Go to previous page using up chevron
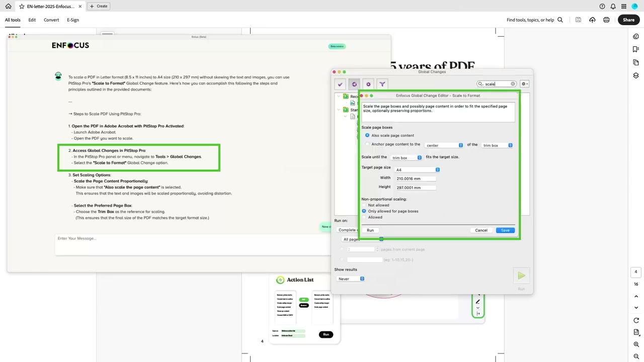The width and height of the screenshot is (644, 362). (636, 297)
